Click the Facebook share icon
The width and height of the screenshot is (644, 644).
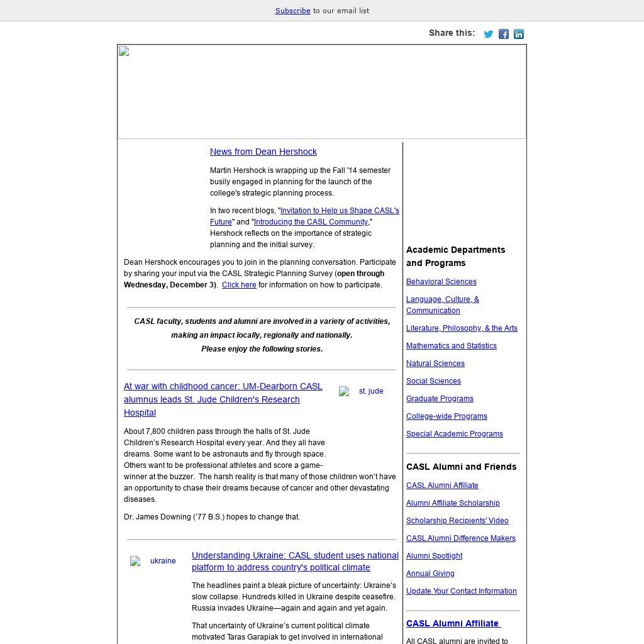tap(504, 34)
